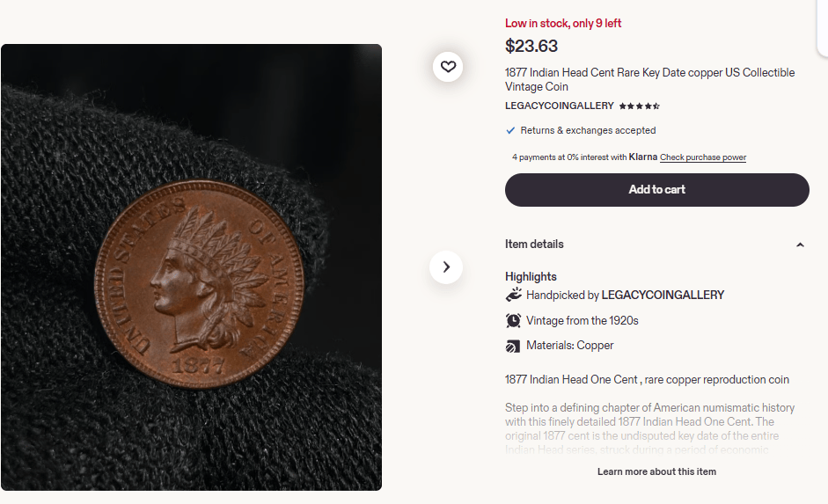Image resolution: width=828 pixels, height=504 pixels.
Task: Show next product photo with right arrow
Action: click(446, 267)
